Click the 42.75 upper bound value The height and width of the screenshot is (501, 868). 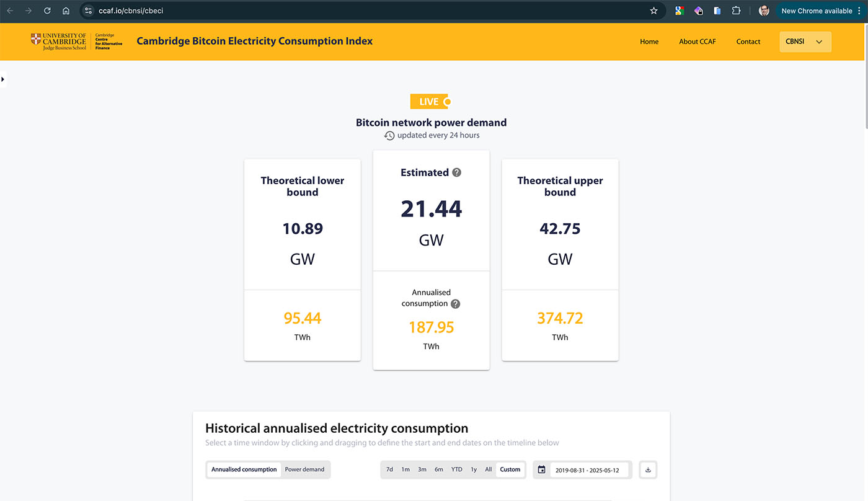[x=560, y=229]
